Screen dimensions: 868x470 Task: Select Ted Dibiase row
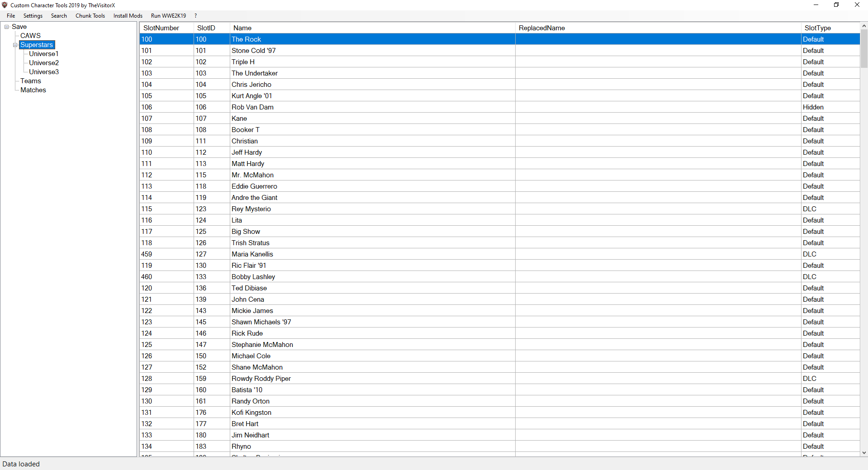(499, 288)
